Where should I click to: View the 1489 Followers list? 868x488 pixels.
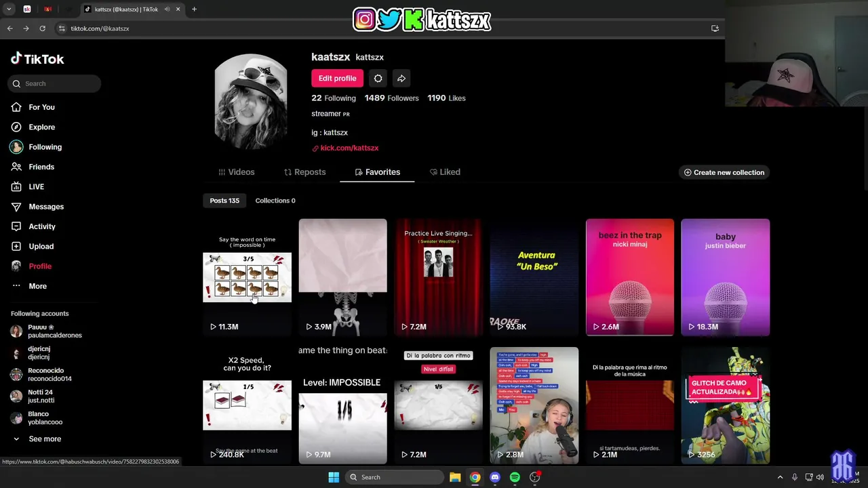click(x=391, y=98)
